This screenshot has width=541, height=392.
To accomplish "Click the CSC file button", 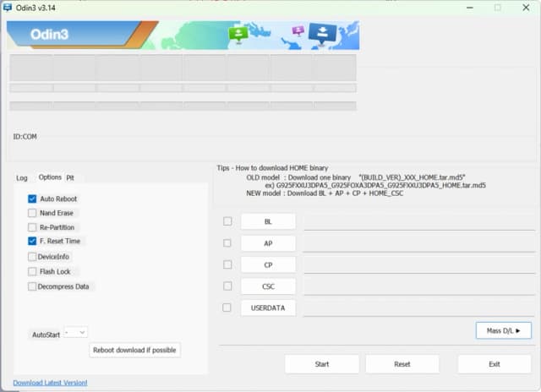I will (x=268, y=286).
